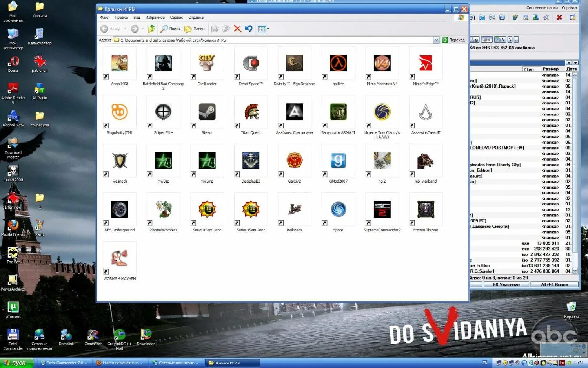Select the Frozen Throne shortcut
This screenshot has width=588, height=368.
(x=426, y=209)
